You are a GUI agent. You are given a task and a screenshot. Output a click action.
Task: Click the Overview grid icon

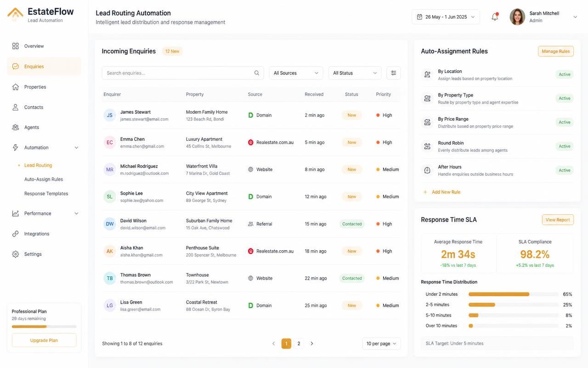[x=16, y=46]
